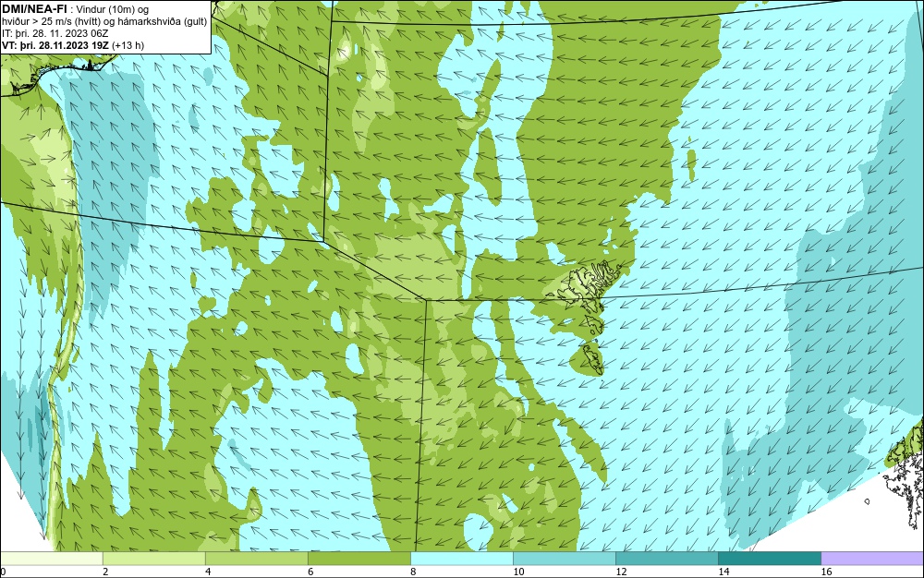Click the legend label "16"
Screen dimensions: 924x578
(x=826, y=572)
